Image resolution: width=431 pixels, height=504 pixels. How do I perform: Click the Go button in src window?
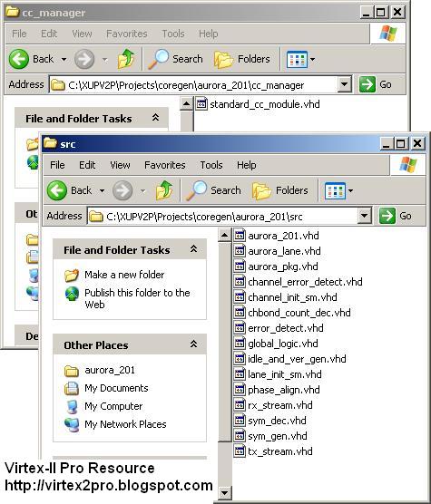pyautogui.click(x=396, y=216)
